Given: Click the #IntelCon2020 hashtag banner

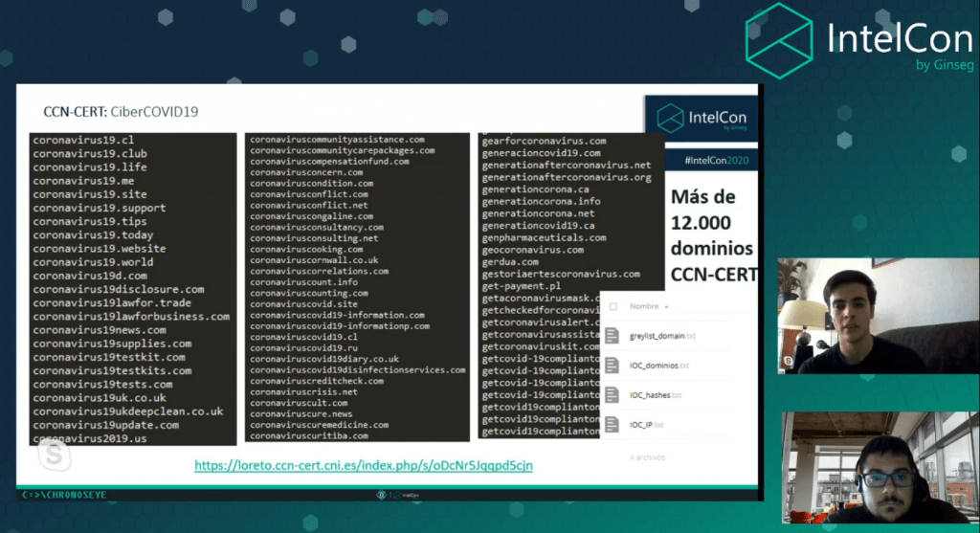Looking at the screenshot, I should click(716, 161).
